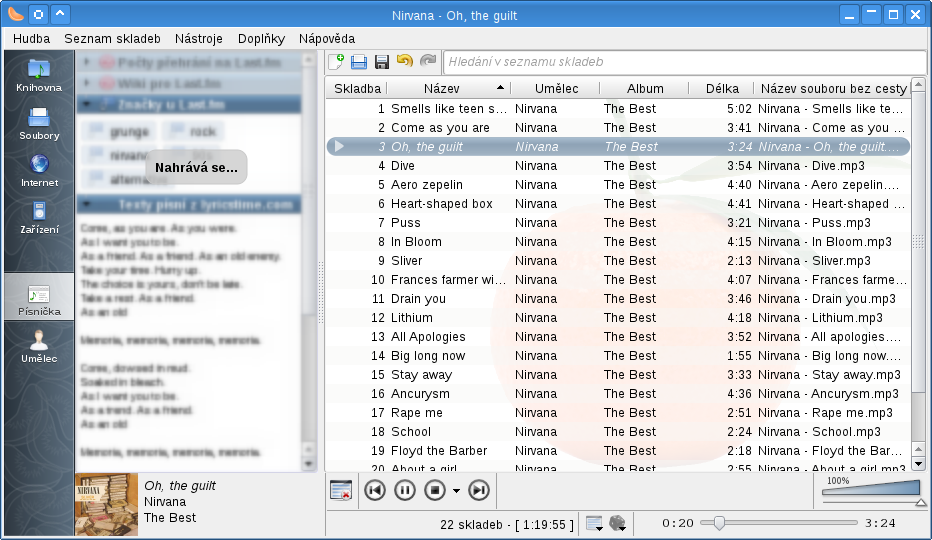Open the Seznam skladeb menu
932x540 pixels.
point(112,39)
